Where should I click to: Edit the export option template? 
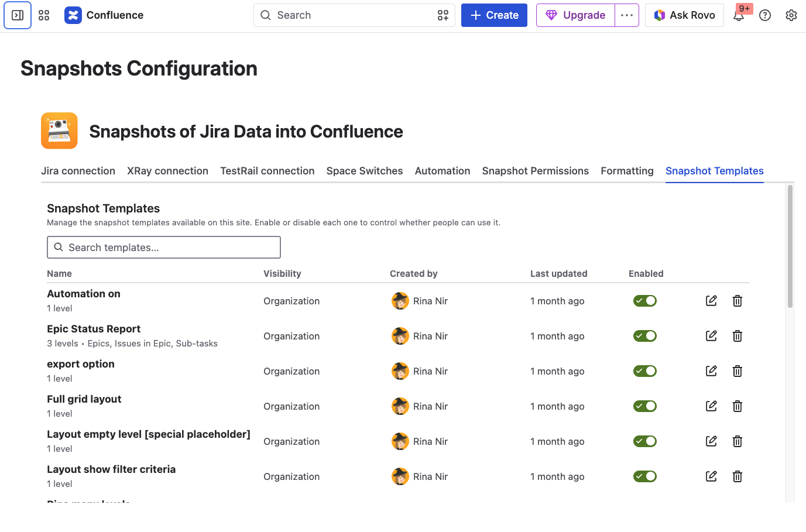[711, 371]
